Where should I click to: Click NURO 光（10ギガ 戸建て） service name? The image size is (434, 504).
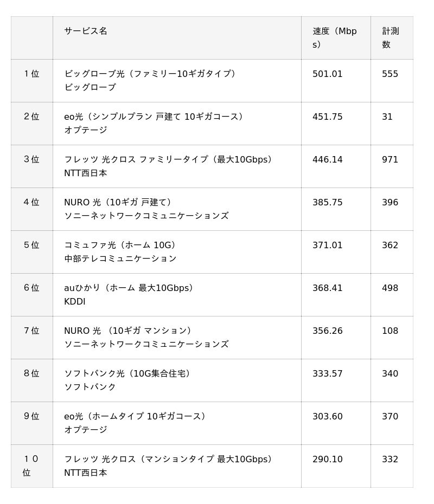(119, 202)
